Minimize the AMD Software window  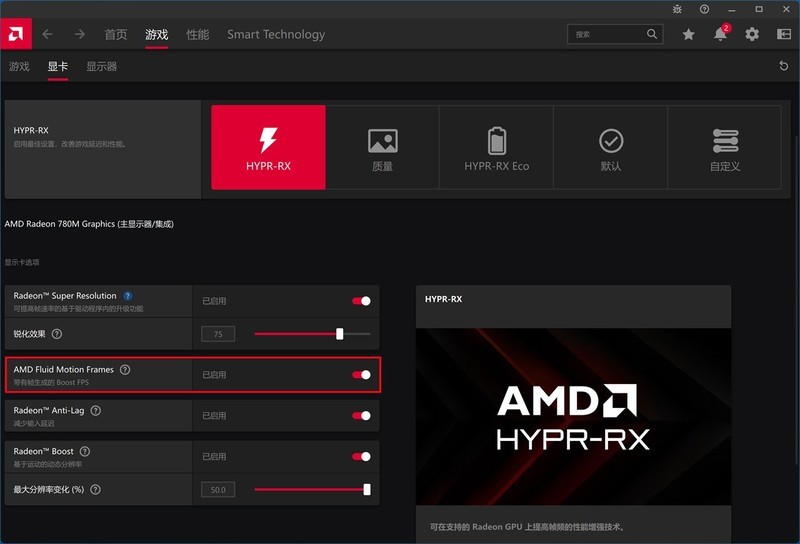pyautogui.click(x=732, y=9)
